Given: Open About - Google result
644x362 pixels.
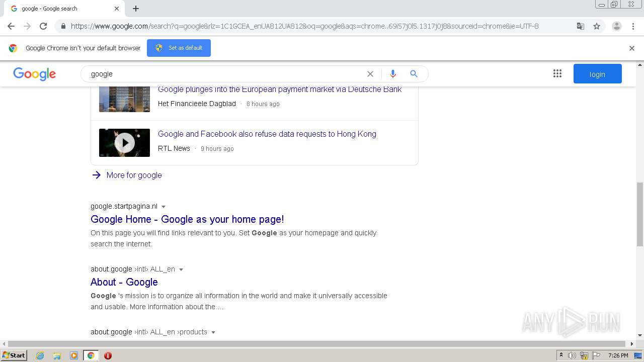Looking at the screenshot, I should coord(124,282).
